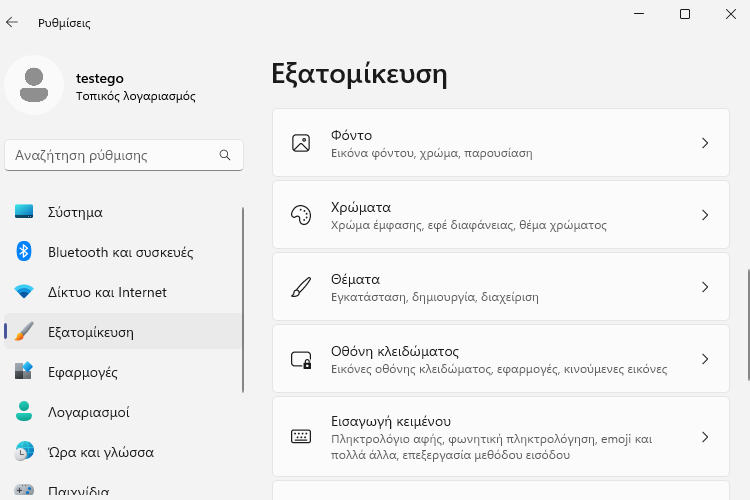
Task: Click the Δίκτυο και Internet Wi-Fi icon
Action: pyautogui.click(x=25, y=292)
